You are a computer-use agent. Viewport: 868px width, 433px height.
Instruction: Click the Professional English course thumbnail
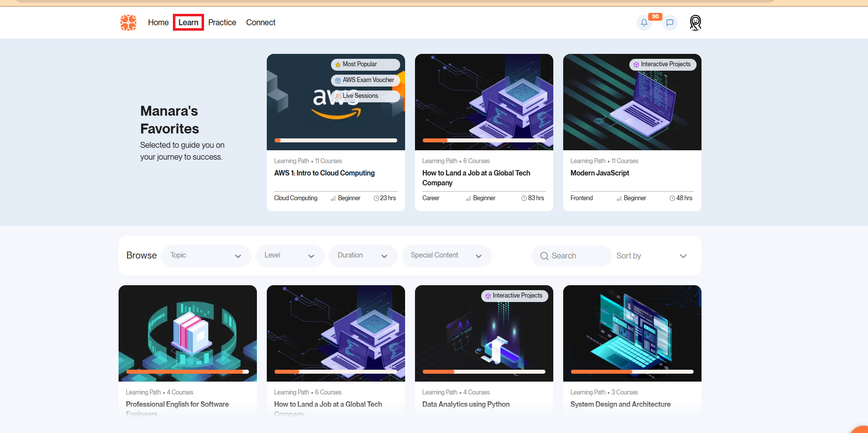coord(188,333)
